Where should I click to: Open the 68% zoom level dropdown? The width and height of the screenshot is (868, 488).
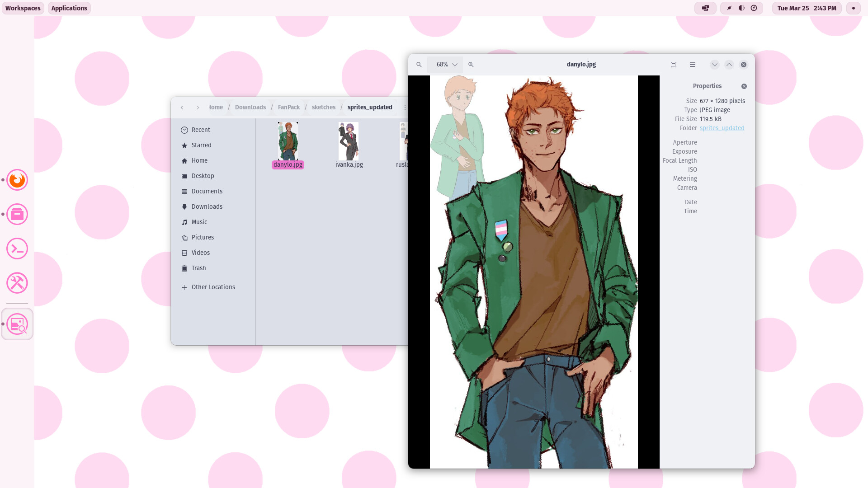click(445, 64)
